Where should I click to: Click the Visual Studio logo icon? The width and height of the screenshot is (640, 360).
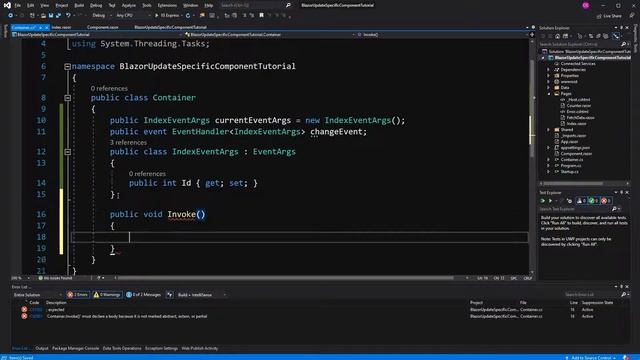[7, 5]
